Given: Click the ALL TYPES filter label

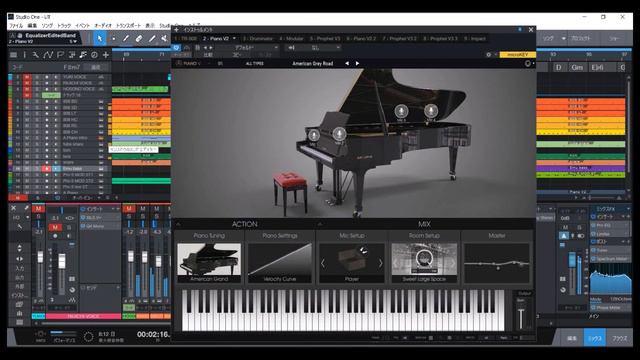Looking at the screenshot, I should point(254,63).
